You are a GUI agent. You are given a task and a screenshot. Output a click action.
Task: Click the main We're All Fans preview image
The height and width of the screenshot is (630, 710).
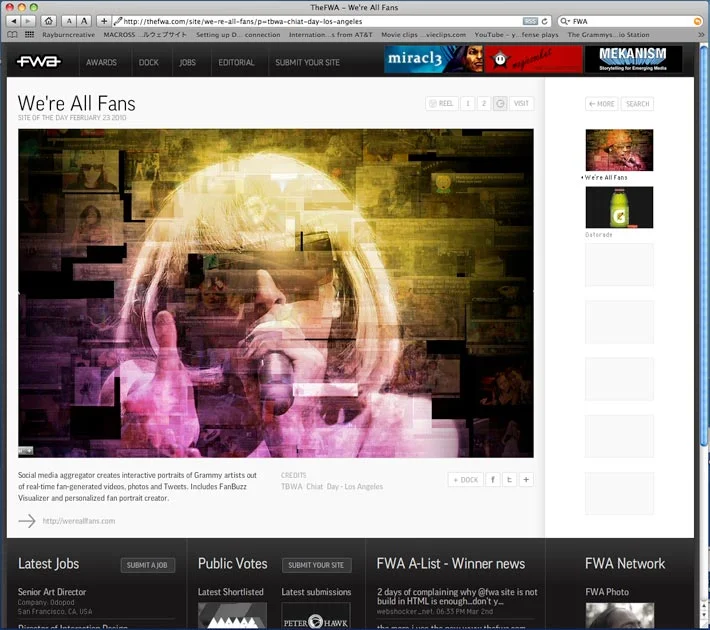(x=276, y=293)
